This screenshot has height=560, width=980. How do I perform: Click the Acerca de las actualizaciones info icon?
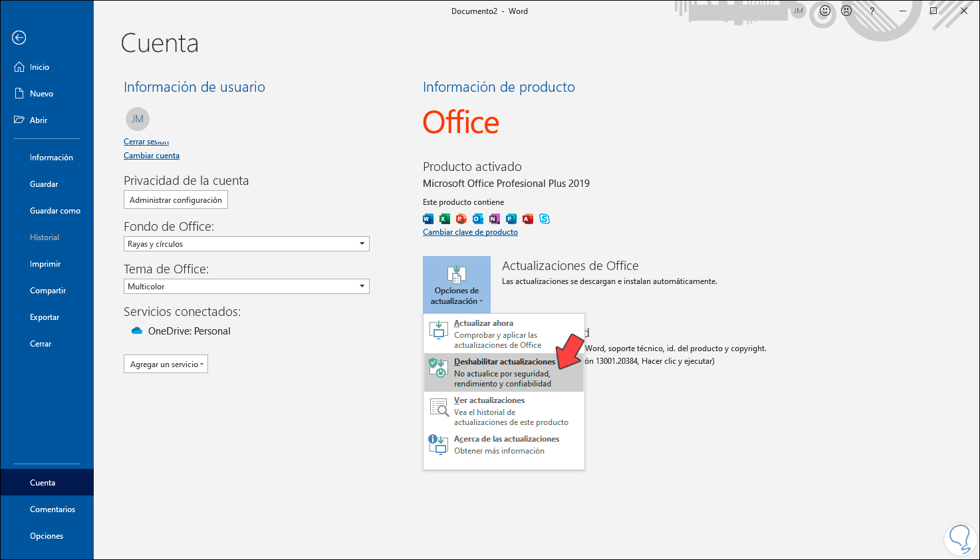click(x=438, y=444)
